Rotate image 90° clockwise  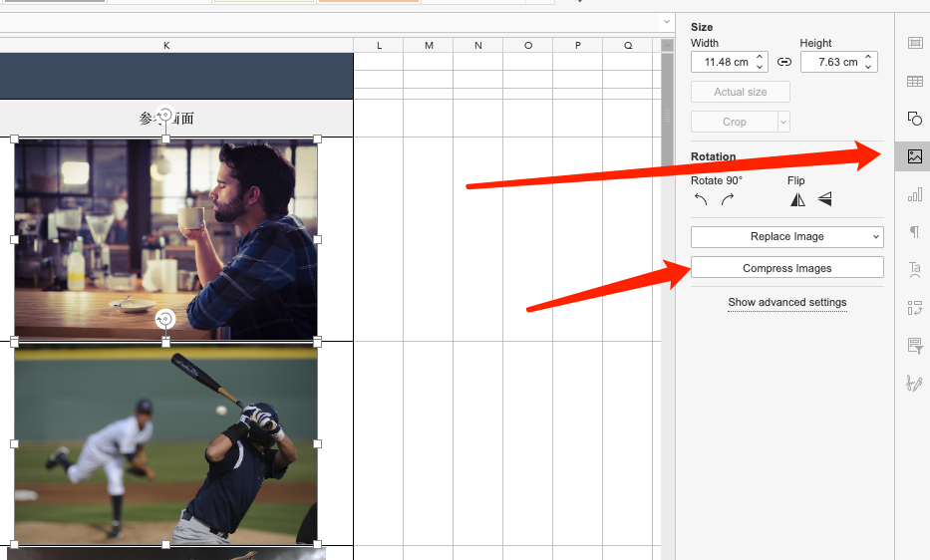[728, 199]
